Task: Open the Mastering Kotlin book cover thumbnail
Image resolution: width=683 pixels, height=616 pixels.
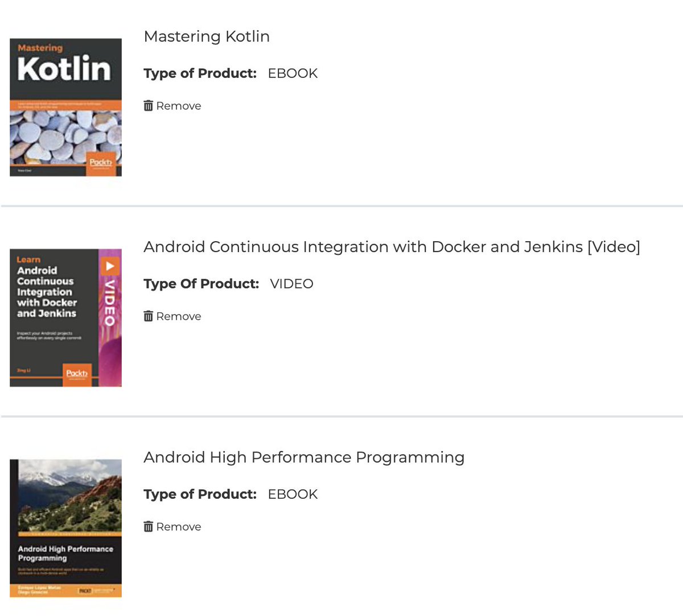Action: tap(65, 107)
